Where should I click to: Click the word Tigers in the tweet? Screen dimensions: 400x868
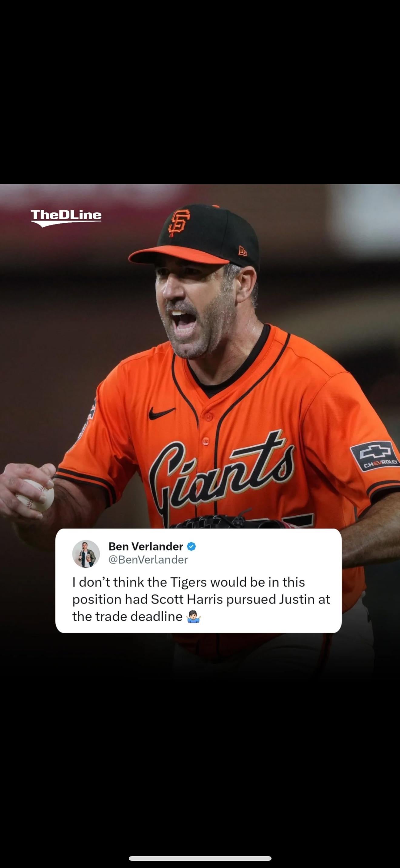click(x=188, y=582)
